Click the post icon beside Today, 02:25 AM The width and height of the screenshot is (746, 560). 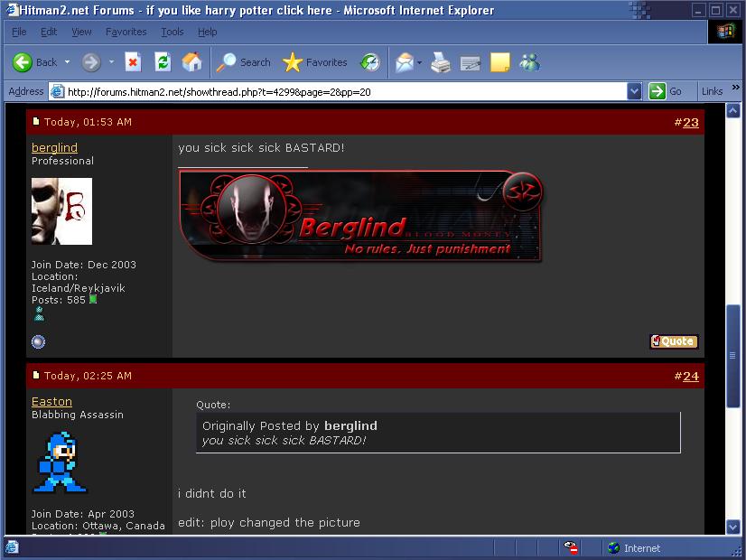click(36, 375)
